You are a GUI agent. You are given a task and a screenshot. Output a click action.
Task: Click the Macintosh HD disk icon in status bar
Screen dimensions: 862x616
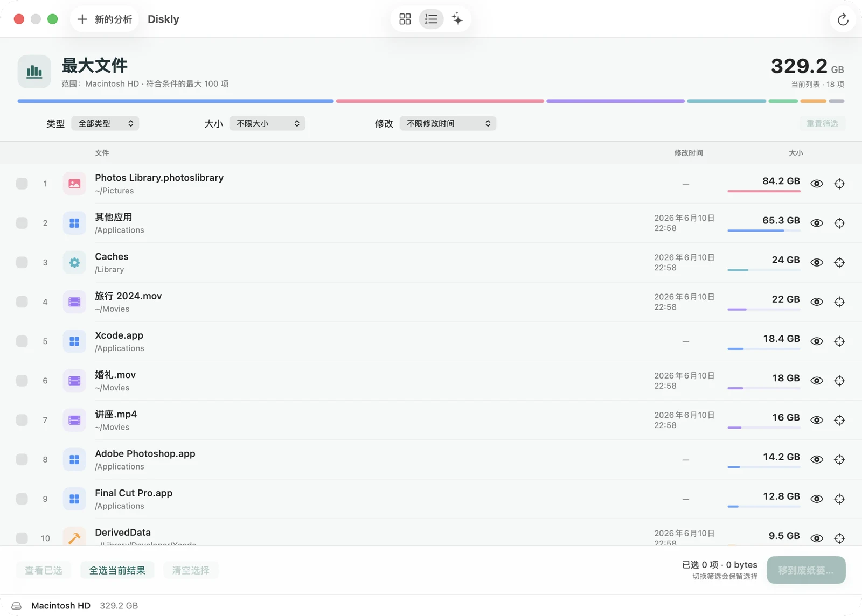tap(17, 606)
